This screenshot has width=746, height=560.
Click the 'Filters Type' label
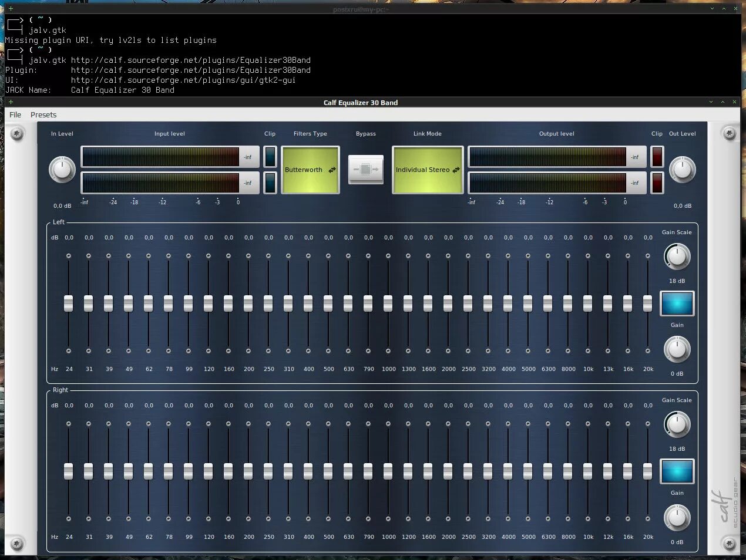click(x=310, y=134)
